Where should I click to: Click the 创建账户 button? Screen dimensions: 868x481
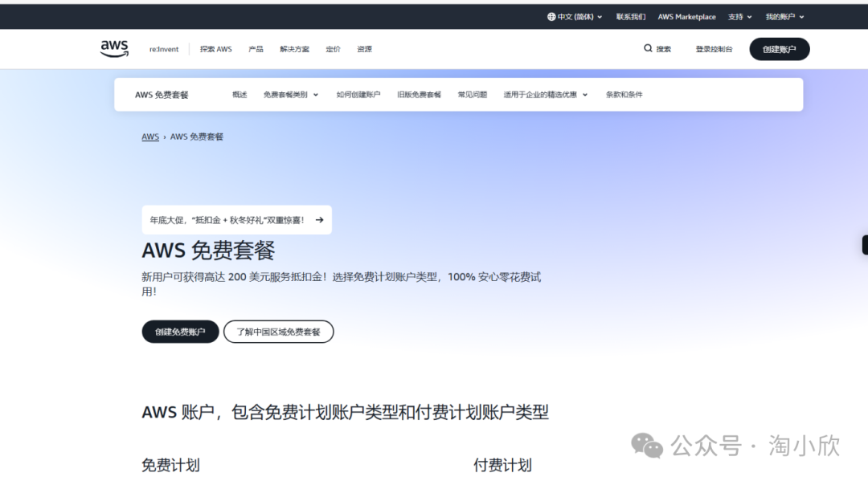point(778,49)
